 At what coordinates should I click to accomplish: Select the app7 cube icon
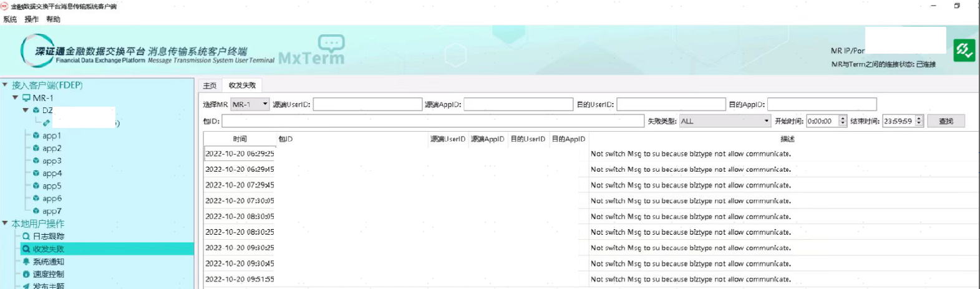coord(36,211)
